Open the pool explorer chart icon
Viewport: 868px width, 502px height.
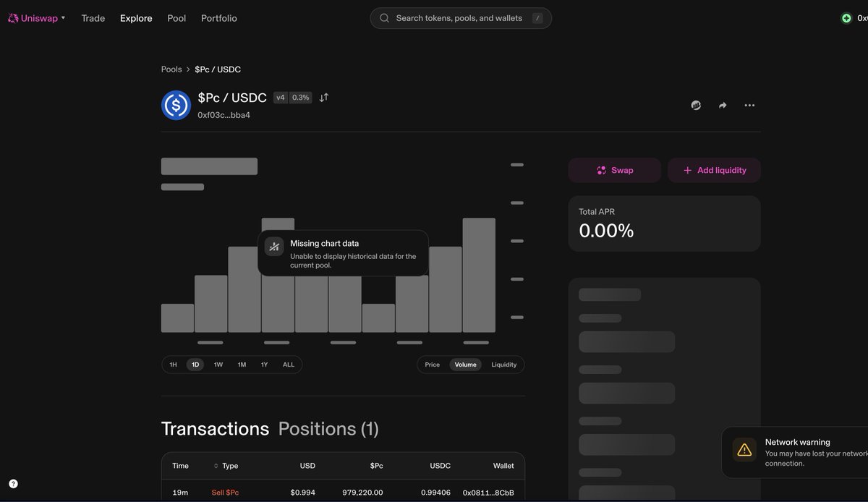click(x=696, y=106)
